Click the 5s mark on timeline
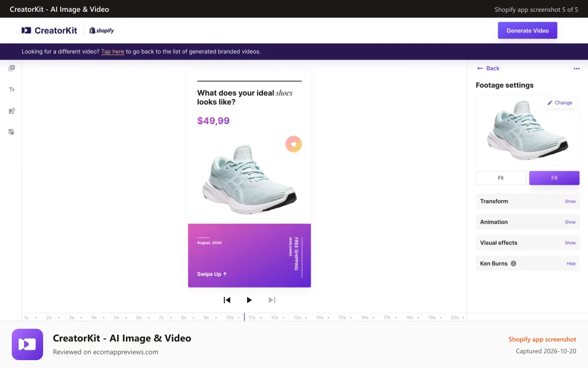 (x=116, y=317)
